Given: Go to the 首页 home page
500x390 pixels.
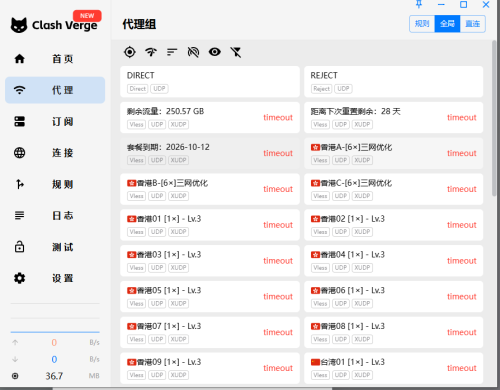Looking at the screenshot, I should [55, 59].
